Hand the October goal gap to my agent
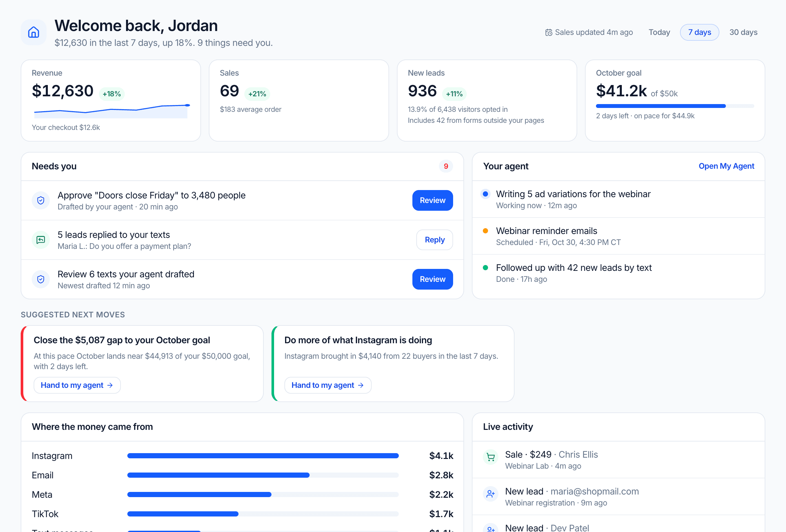 point(77,385)
